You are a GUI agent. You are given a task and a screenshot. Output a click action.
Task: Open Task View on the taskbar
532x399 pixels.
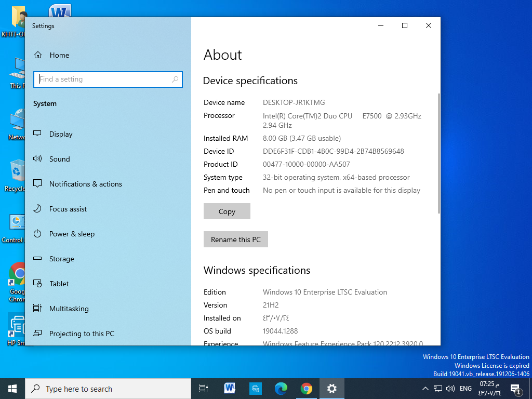pyautogui.click(x=204, y=389)
